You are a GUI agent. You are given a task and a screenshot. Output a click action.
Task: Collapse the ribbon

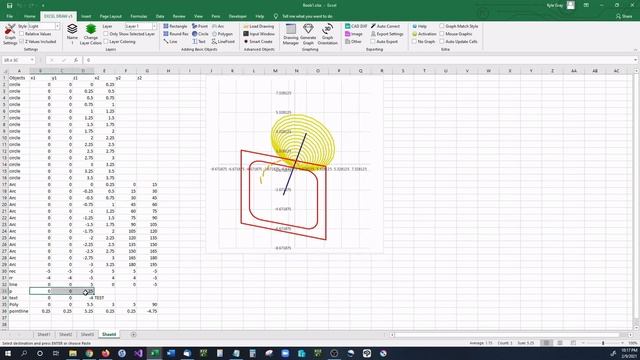point(636,50)
